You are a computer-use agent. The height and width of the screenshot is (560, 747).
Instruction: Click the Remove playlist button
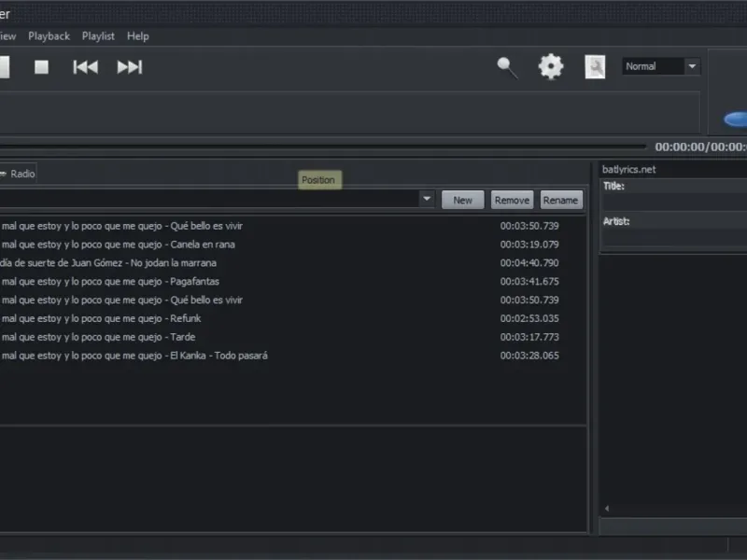point(512,200)
